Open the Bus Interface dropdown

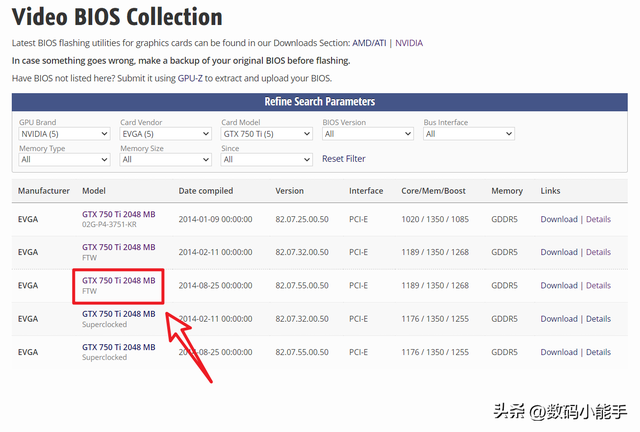point(468,134)
